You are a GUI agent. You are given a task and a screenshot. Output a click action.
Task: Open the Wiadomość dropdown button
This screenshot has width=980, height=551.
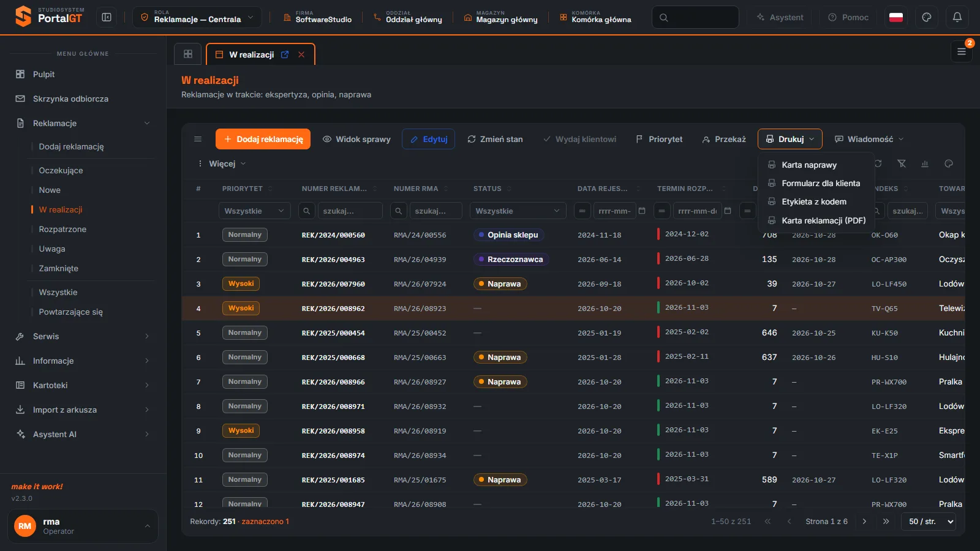(x=869, y=139)
